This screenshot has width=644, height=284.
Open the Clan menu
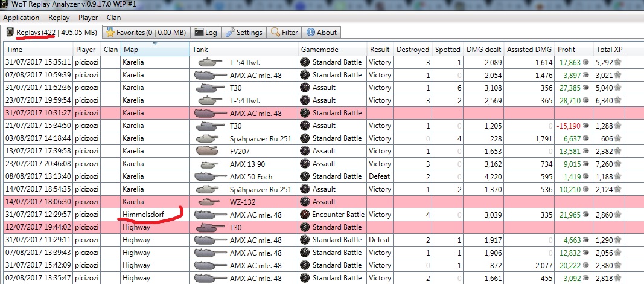pyautogui.click(x=113, y=18)
